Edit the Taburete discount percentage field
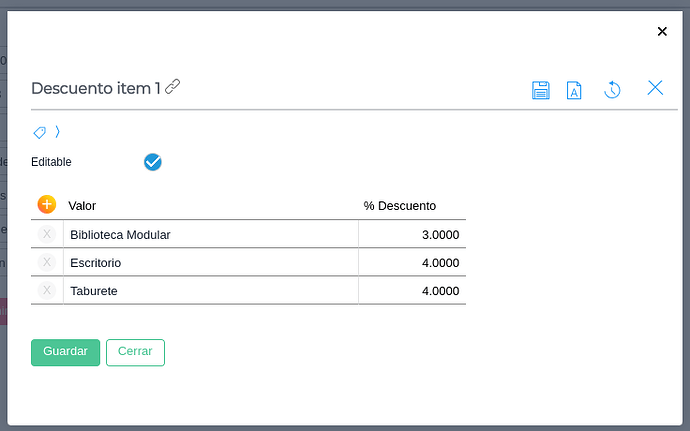This screenshot has height=431, width=690. click(x=412, y=291)
